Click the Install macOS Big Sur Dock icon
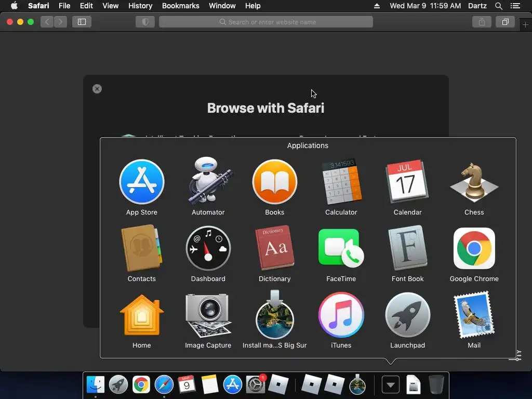532x399 pixels. [x=357, y=385]
